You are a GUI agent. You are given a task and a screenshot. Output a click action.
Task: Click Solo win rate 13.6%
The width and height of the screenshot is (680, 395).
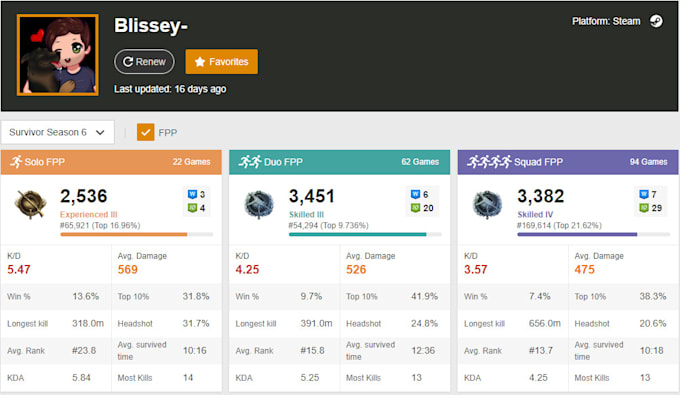tap(85, 297)
